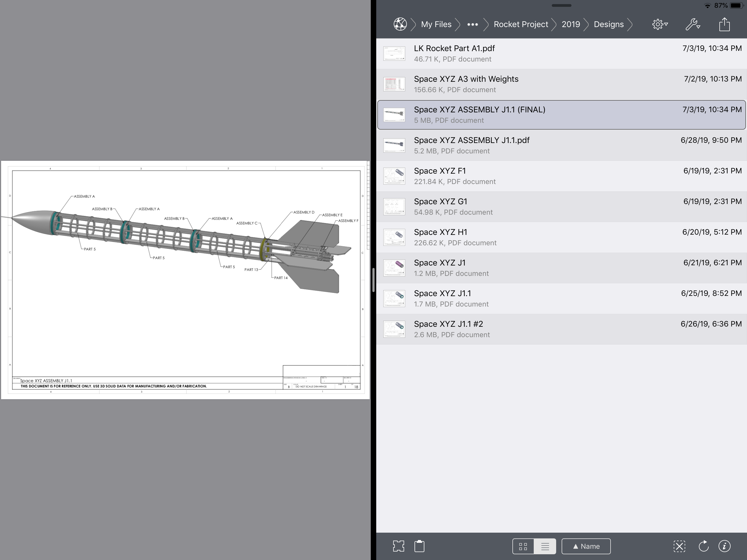
Task: Go to My Files in breadcrumb
Action: click(x=436, y=24)
